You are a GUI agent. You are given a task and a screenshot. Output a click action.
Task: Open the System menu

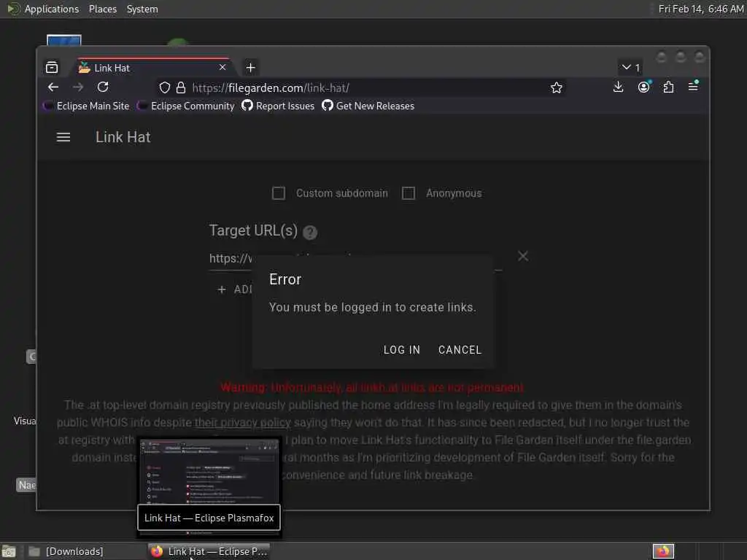(142, 9)
